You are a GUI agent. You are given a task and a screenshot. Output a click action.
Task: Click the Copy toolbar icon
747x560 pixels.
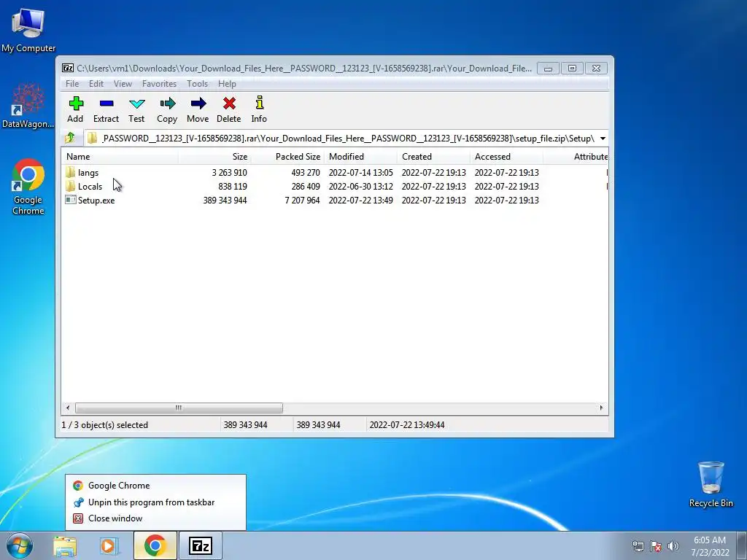coord(167,110)
